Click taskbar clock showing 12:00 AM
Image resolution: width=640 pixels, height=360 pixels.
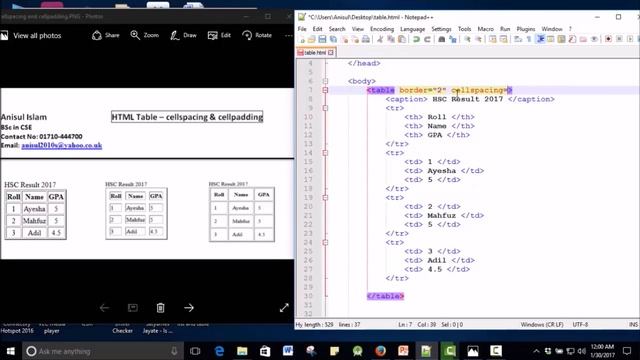(x=602, y=351)
